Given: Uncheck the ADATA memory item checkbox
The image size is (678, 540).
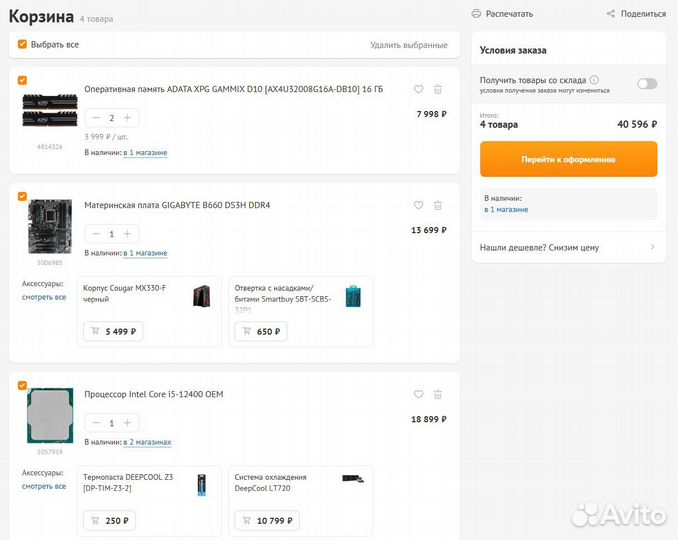Looking at the screenshot, I should point(23,80).
